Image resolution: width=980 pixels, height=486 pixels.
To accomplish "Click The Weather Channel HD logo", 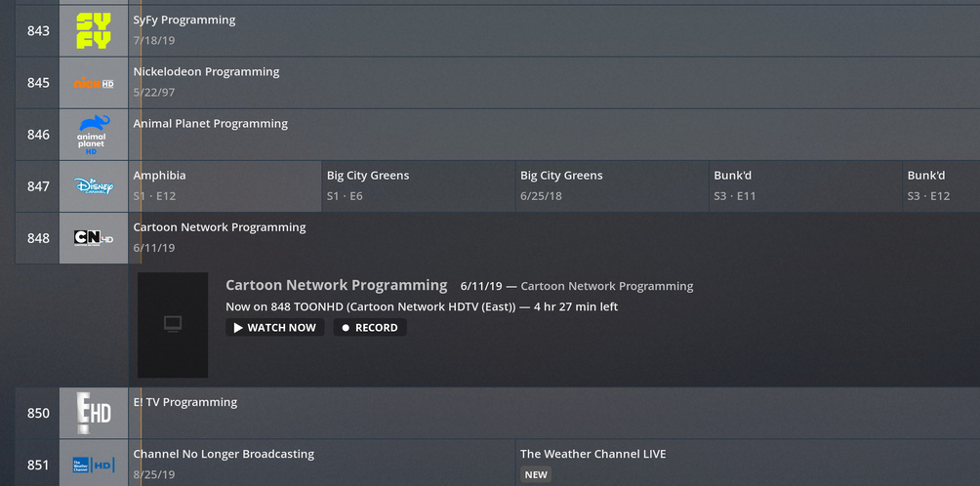I will click(x=94, y=465).
